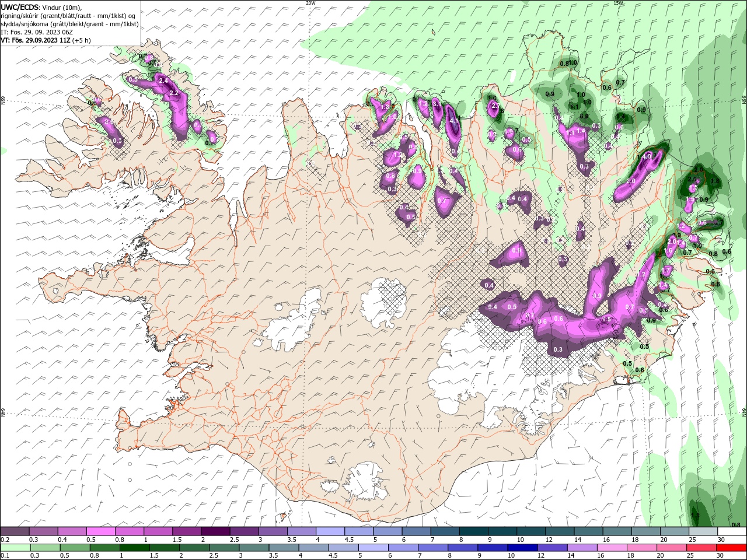Choose the 7 blue swatch in lower legend row
Viewport: 747px width, 560px height.
click(x=432, y=548)
